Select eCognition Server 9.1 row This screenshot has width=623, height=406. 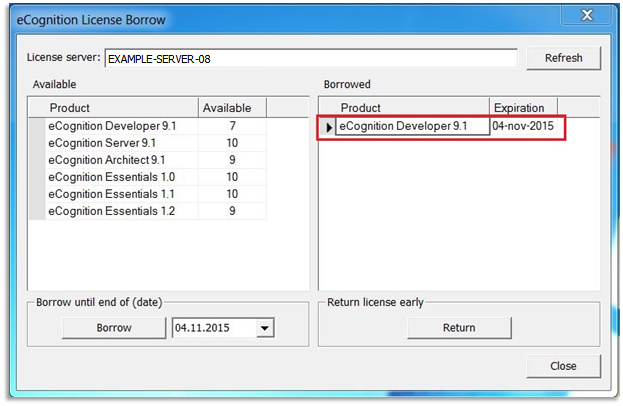[x=122, y=143]
